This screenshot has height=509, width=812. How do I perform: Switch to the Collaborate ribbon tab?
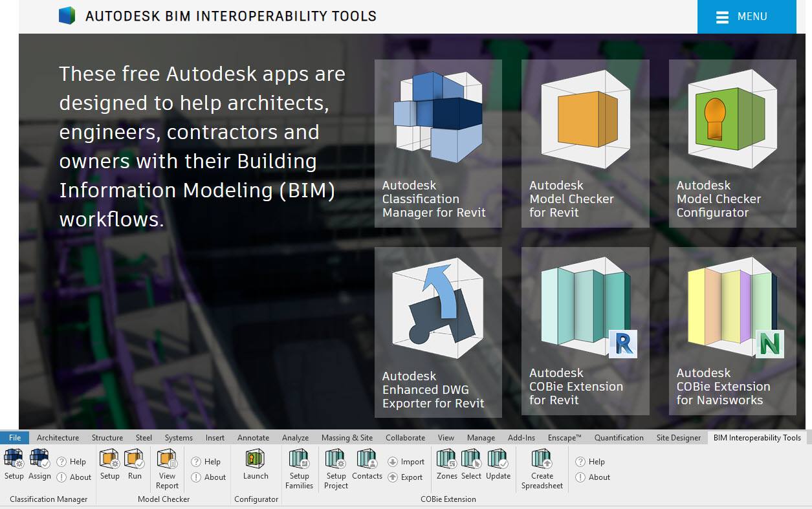tap(405, 438)
